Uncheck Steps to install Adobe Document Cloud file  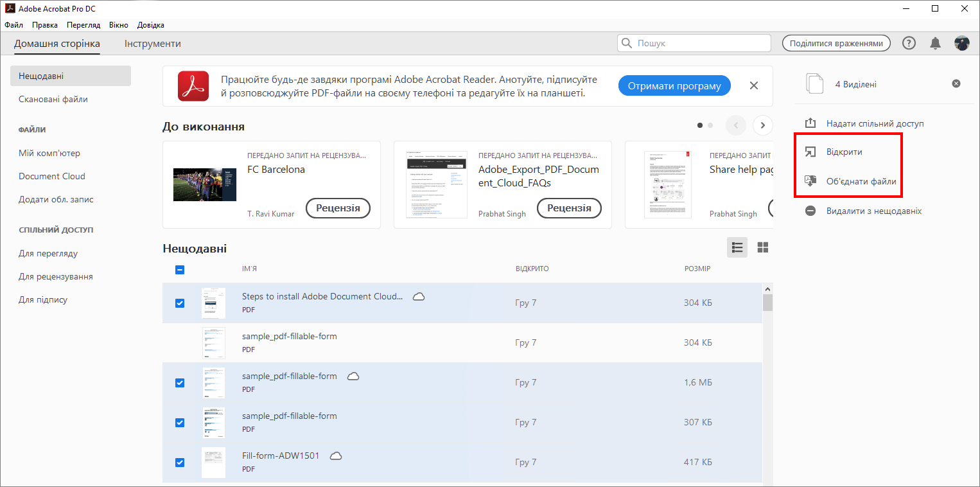180,303
